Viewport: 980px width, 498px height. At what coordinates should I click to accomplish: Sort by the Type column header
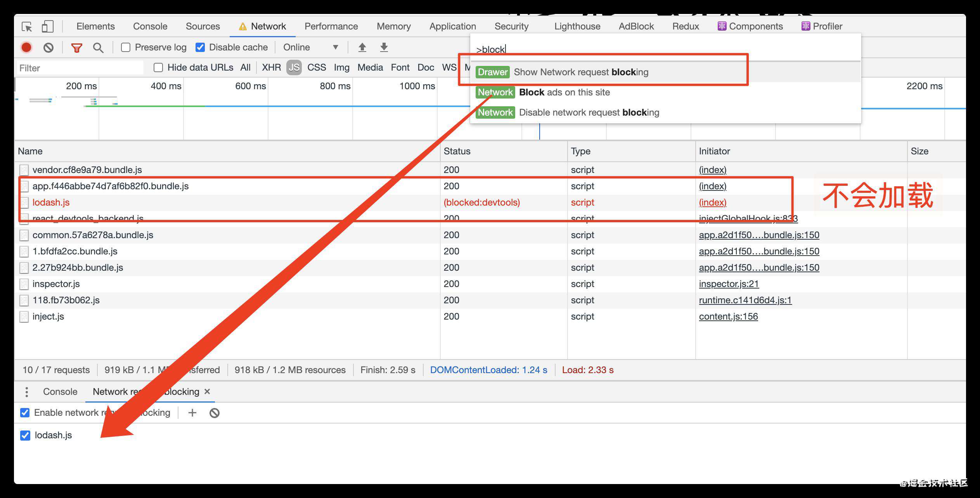coord(632,151)
